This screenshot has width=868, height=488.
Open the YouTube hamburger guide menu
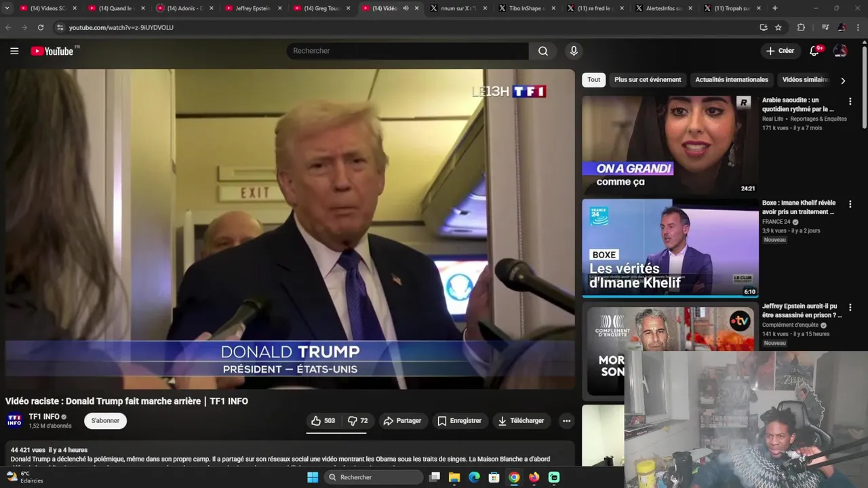click(x=14, y=51)
